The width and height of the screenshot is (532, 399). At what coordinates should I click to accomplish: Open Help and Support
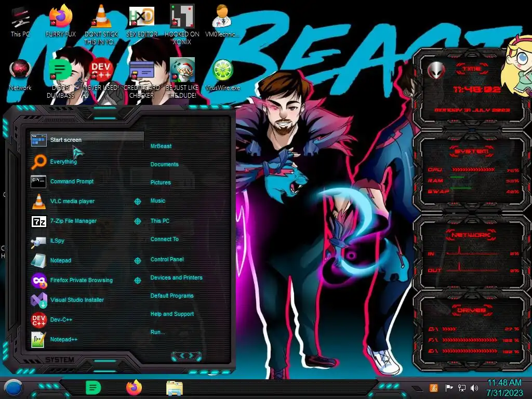[172, 314]
